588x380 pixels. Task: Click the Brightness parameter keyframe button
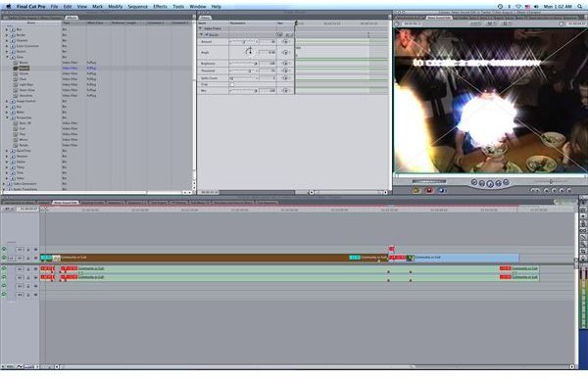286,64
